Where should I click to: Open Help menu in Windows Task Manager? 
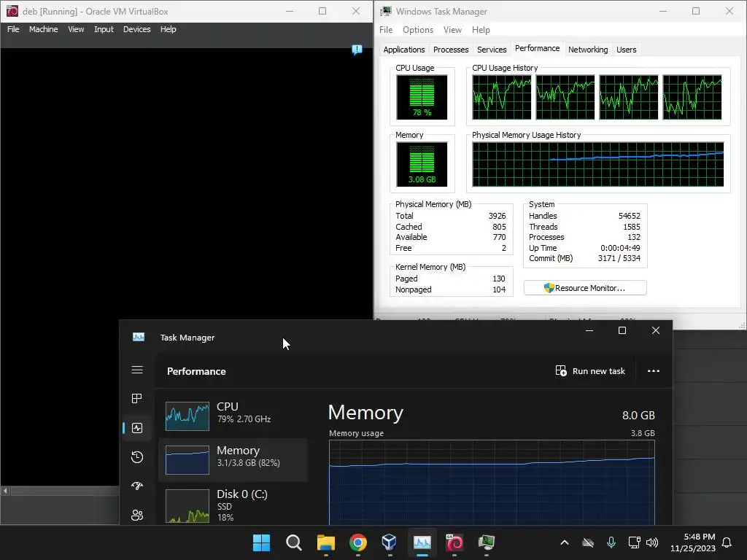481,29
